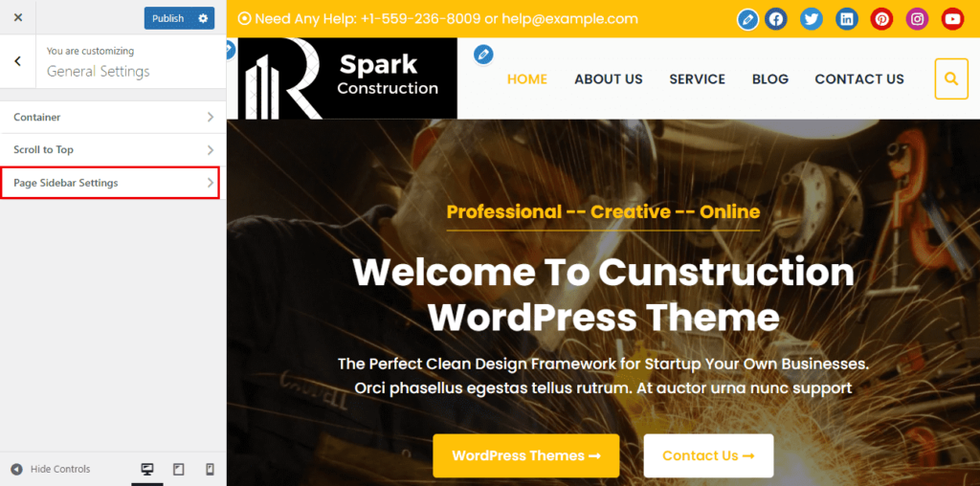Open the Pinterest social icon
This screenshot has width=980, height=486.
click(881, 19)
